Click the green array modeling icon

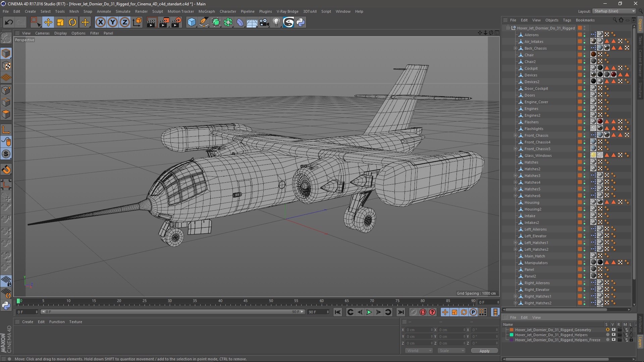point(228,22)
